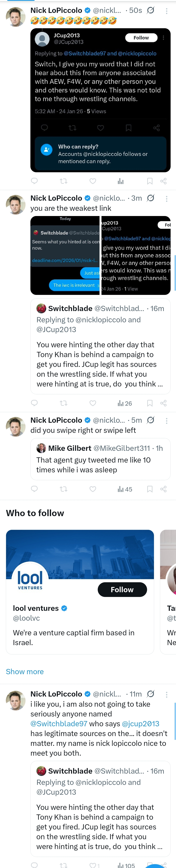Open the @Switchblade97 mention in the 11m-old post
The image size is (176, 868).
[59, 724]
